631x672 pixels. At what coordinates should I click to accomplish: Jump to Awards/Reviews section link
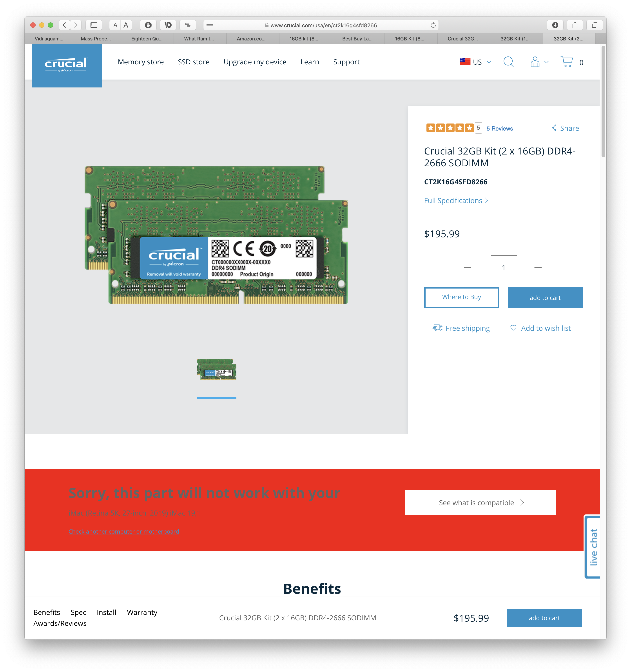60,623
